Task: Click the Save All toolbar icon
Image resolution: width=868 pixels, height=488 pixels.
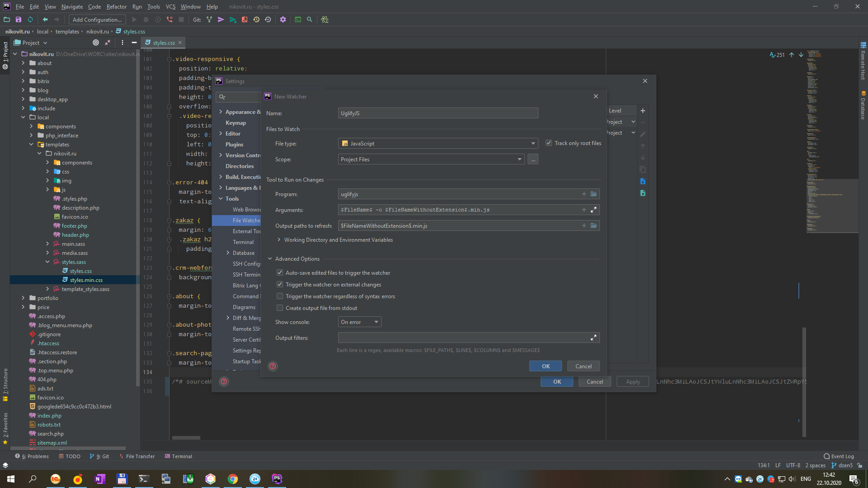Action: [19, 19]
